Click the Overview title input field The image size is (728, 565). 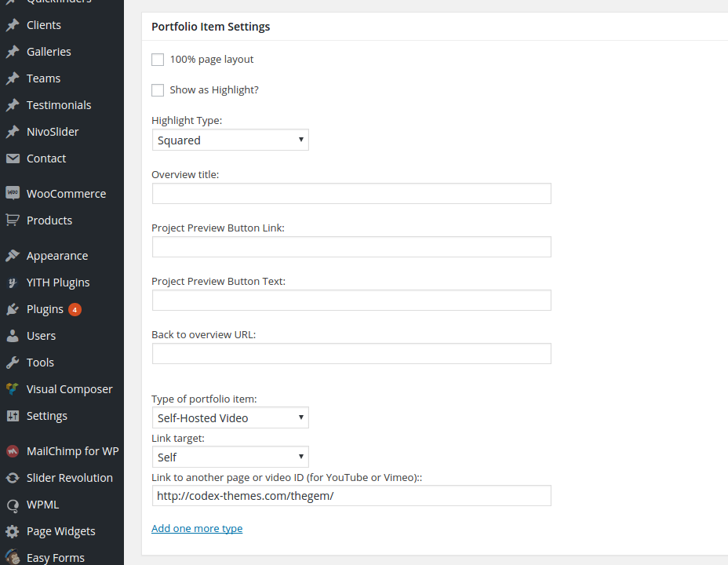pyautogui.click(x=351, y=194)
